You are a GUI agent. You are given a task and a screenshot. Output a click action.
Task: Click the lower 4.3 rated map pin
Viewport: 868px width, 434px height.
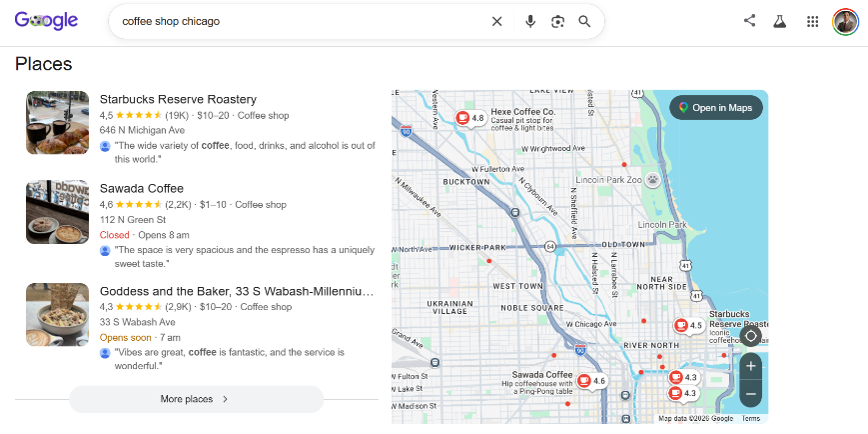pos(683,393)
